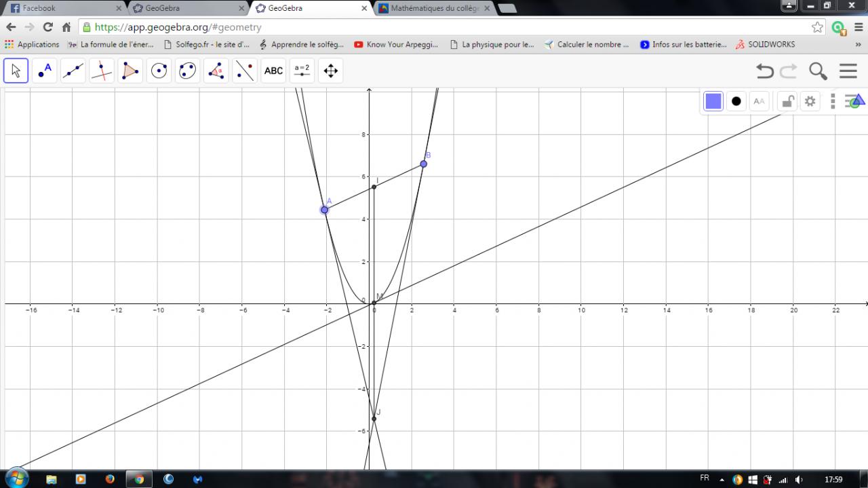The height and width of the screenshot is (488, 868).
Task: Open the GeoGebra hamburger menu
Action: 848,71
